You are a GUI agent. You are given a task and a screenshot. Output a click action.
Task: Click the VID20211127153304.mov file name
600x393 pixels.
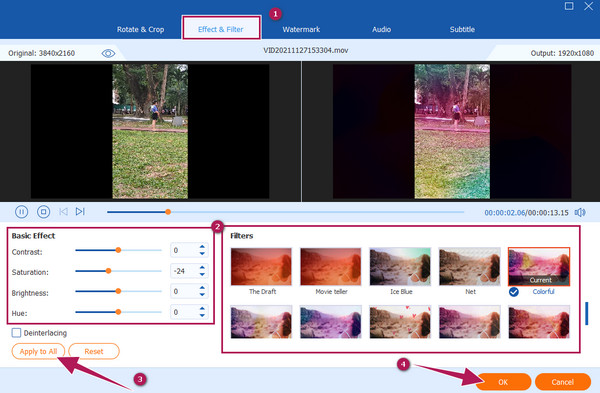click(306, 50)
